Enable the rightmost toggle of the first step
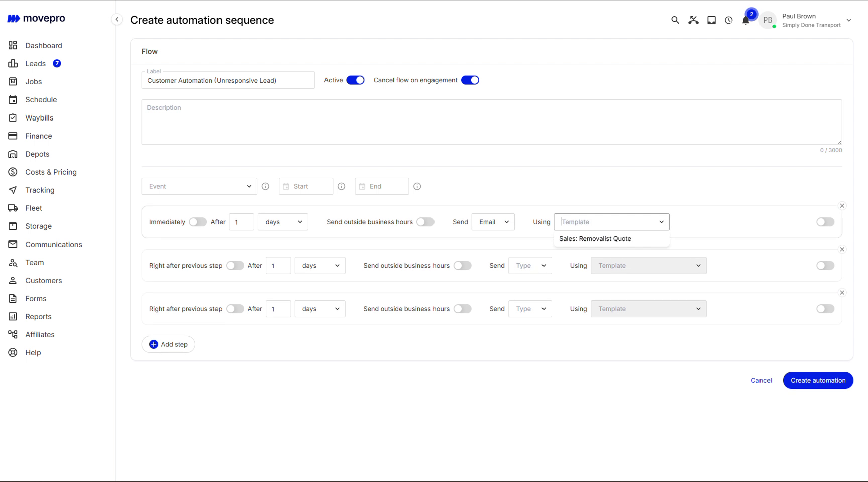868x482 pixels. pyautogui.click(x=825, y=222)
